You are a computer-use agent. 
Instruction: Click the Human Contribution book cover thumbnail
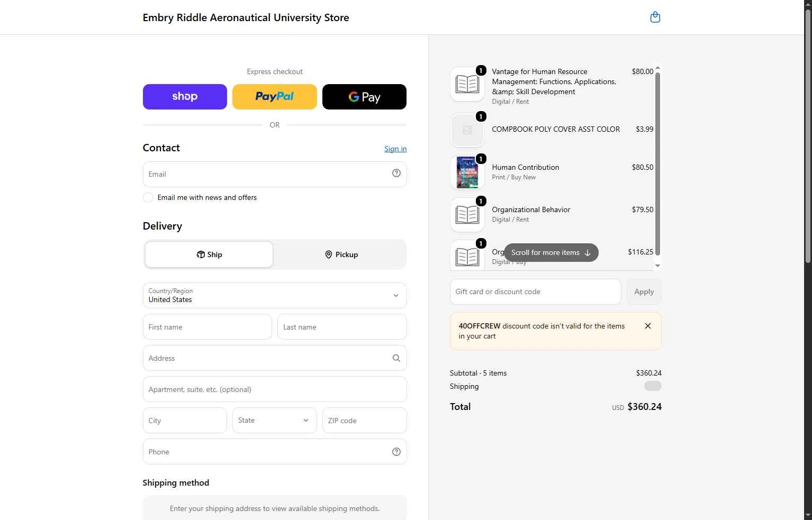[x=467, y=172]
